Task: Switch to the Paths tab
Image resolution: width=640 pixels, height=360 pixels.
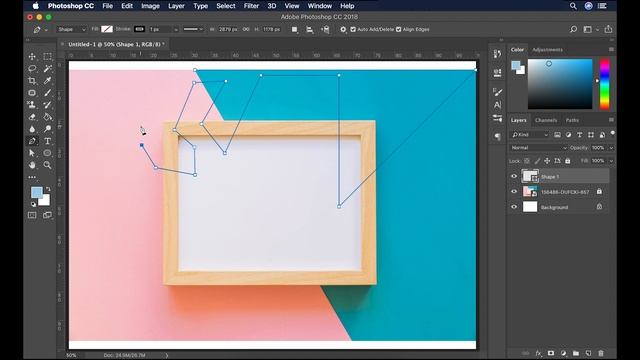Action: click(x=572, y=120)
